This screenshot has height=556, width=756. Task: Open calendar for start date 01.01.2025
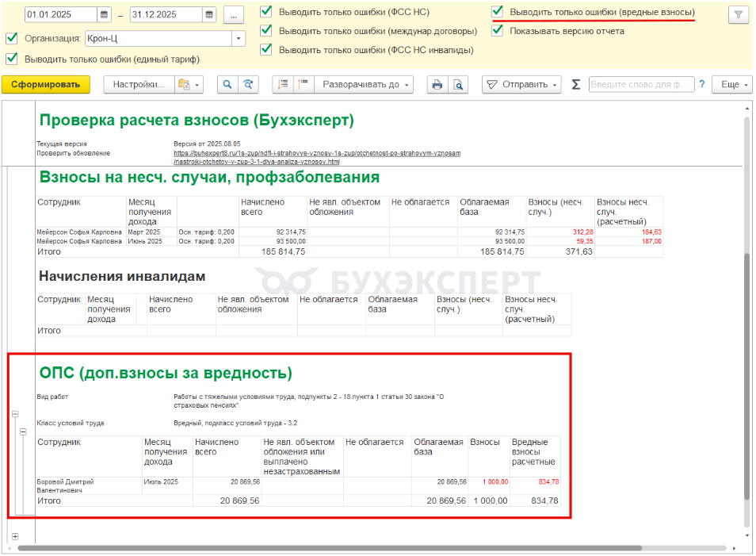click(104, 14)
